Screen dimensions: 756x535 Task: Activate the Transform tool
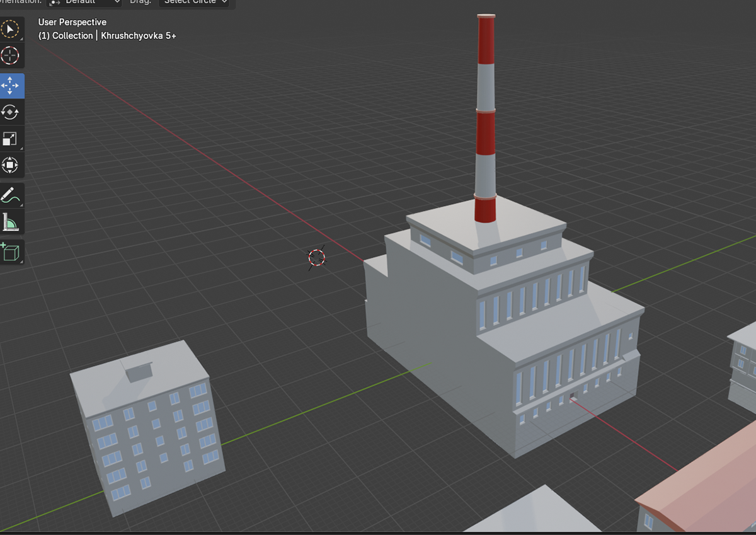(10, 165)
